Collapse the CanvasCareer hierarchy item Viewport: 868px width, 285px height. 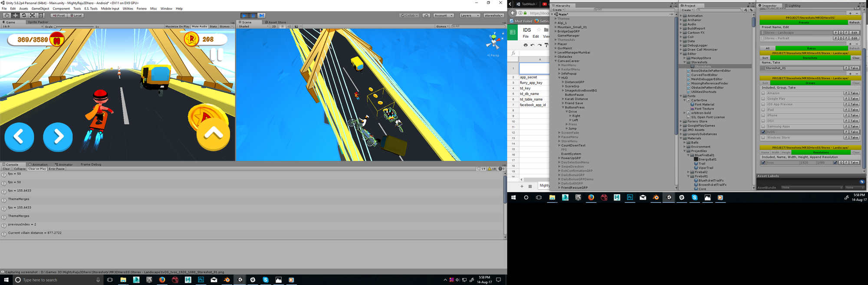[556, 61]
